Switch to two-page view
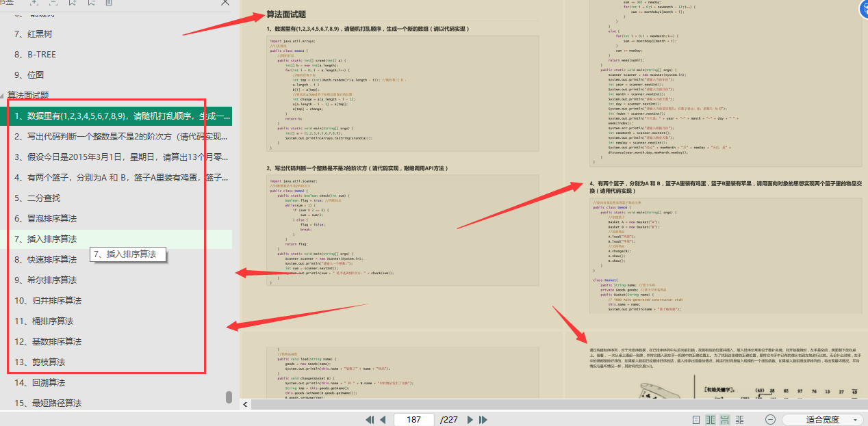Image resolution: width=868 pixels, height=426 pixels. (x=711, y=419)
